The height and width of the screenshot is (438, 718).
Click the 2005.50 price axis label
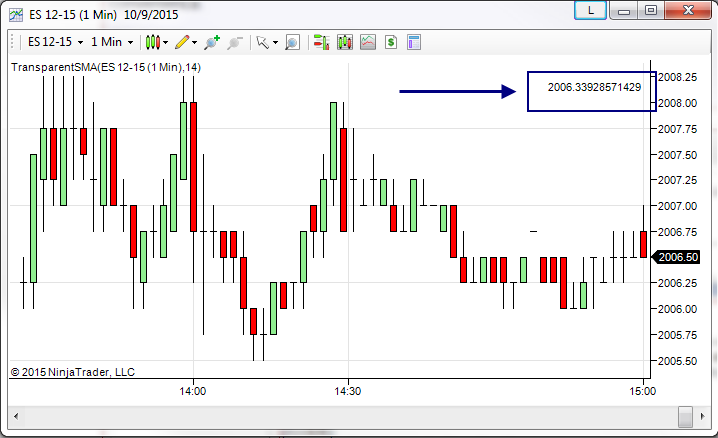[x=677, y=361]
